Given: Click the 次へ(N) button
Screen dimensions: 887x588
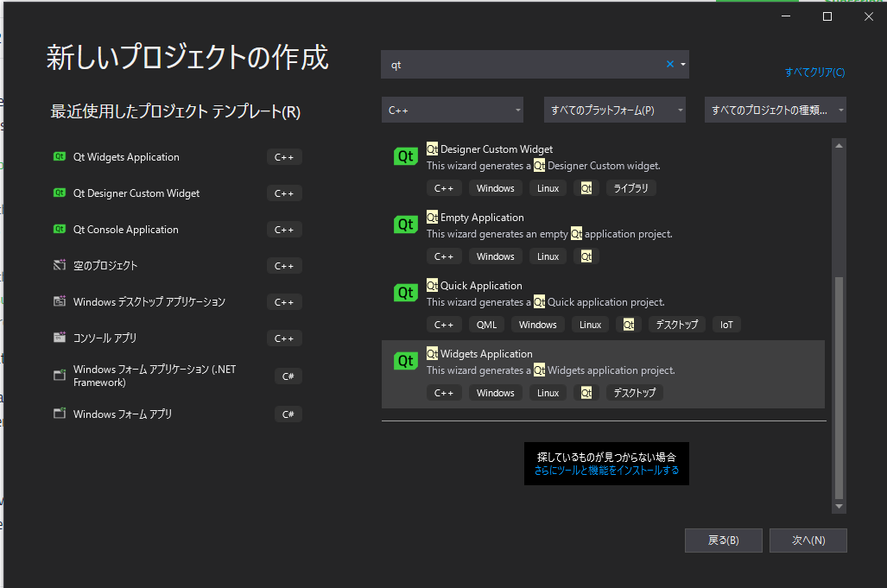Looking at the screenshot, I should pyautogui.click(x=808, y=541).
